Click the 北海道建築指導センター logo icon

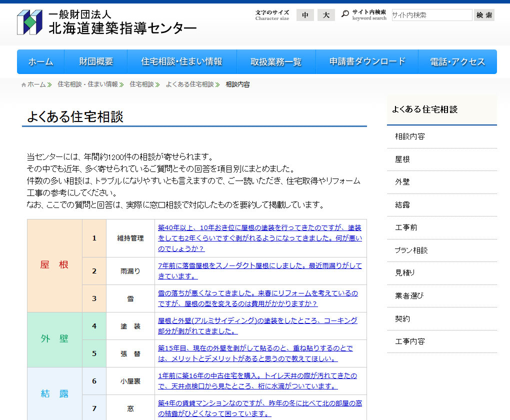coord(28,22)
